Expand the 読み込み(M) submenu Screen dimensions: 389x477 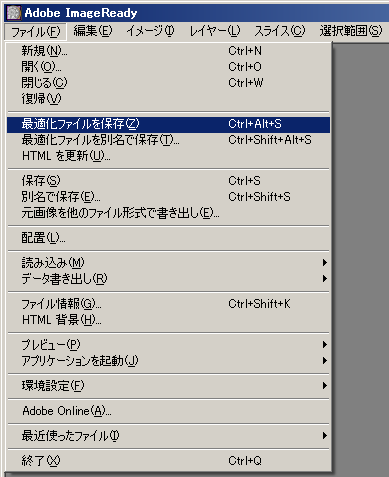point(168,263)
